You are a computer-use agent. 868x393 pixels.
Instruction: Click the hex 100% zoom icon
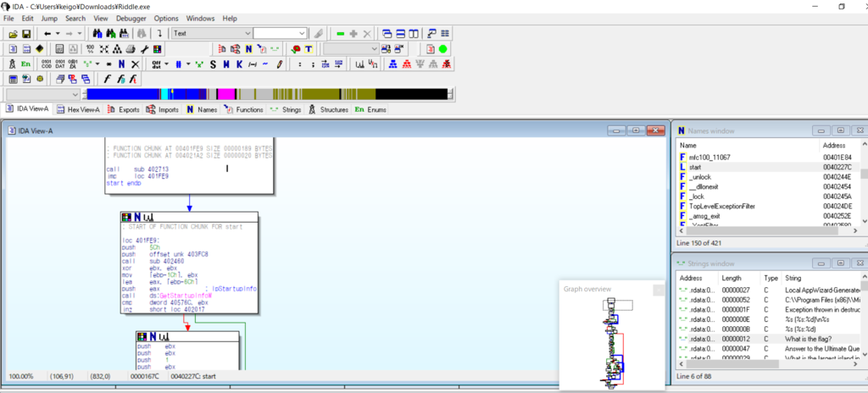coord(90,49)
